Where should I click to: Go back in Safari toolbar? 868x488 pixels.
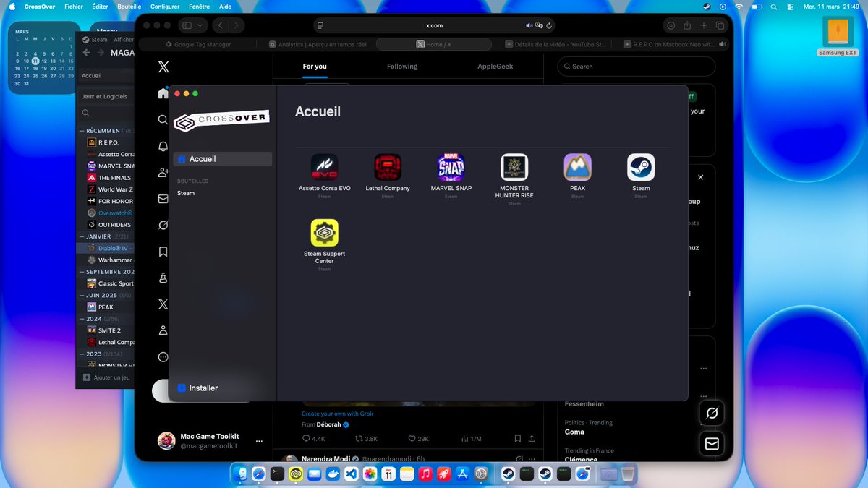pyautogui.click(x=219, y=25)
